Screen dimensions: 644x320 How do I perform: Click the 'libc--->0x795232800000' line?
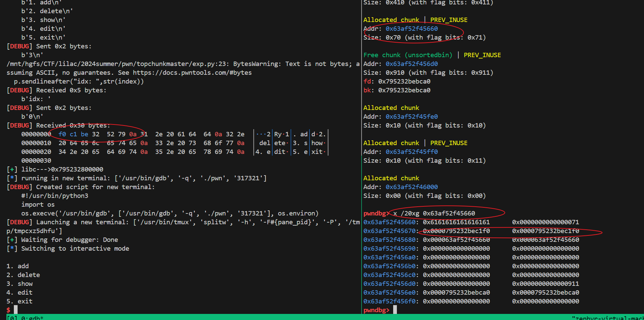click(62, 169)
